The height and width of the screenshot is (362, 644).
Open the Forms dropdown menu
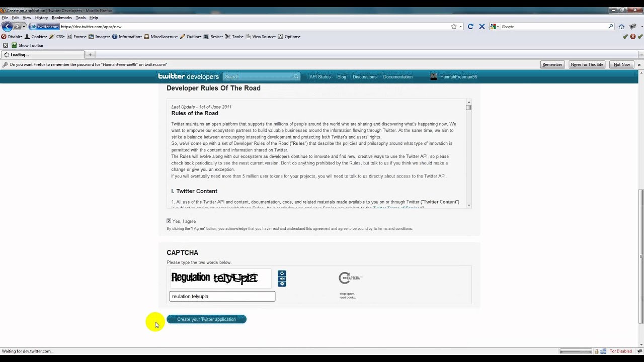[x=77, y=37]
